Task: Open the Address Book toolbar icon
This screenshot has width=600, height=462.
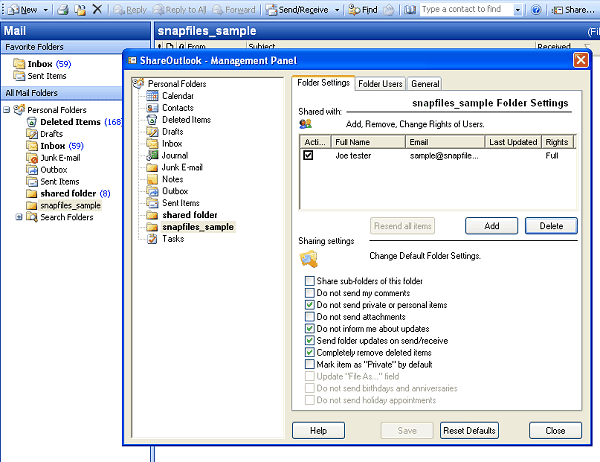Action: pos(410,10)
